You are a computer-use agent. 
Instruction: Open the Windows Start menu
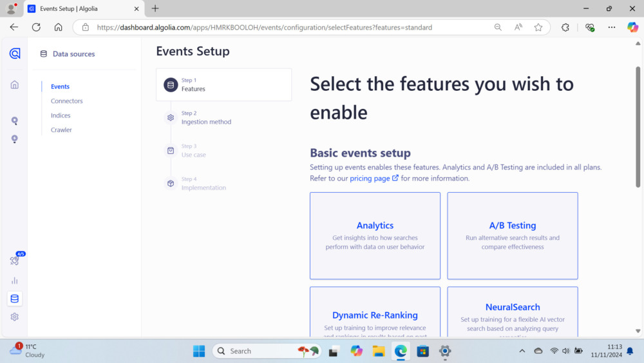[x=199, y=351]
